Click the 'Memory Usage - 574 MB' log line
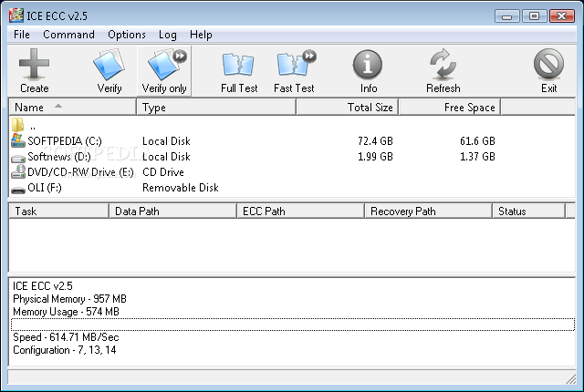This screenshot has height=392, width=584. [66, 311]
